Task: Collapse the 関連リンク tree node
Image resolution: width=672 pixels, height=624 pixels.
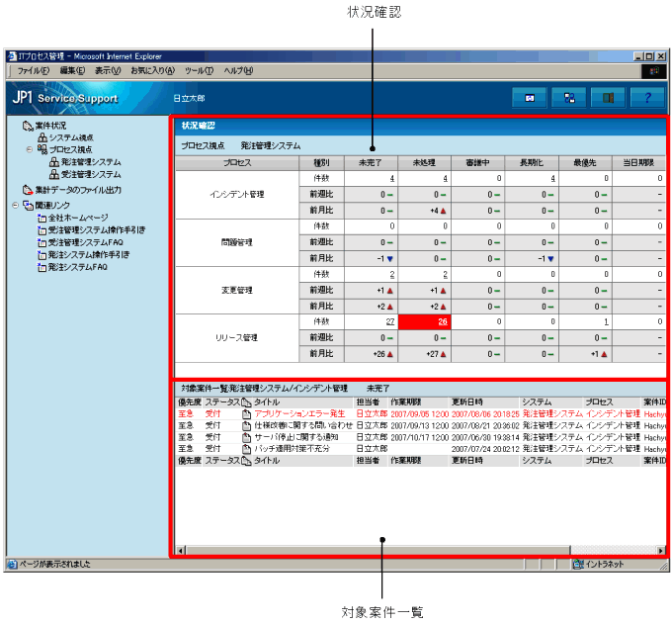Action: [x=15, y=205]
